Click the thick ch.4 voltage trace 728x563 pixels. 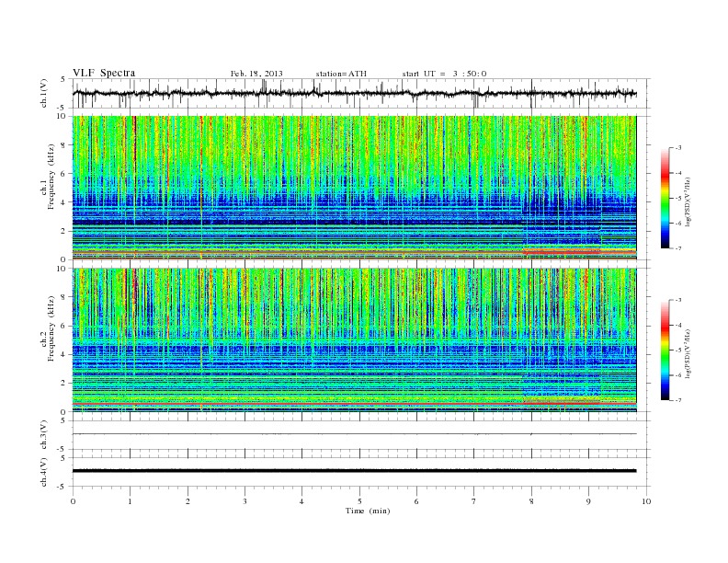[354, 471]
